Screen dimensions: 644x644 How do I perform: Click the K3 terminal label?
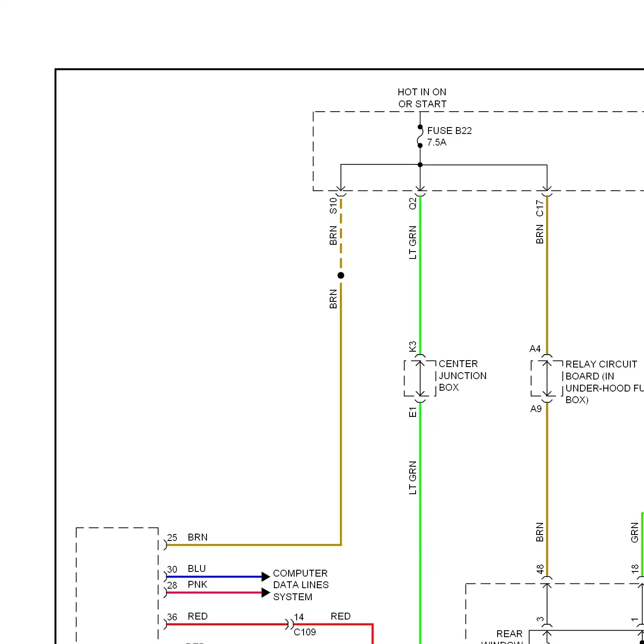coord(413,346)
